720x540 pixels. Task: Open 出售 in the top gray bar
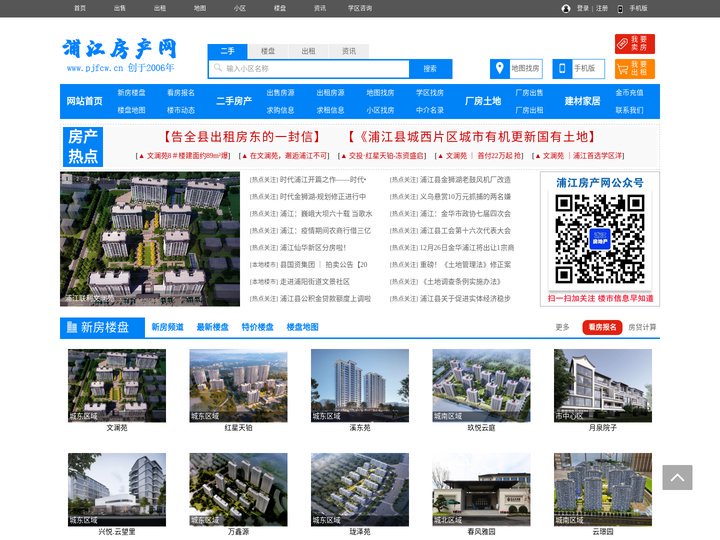tap(120, 8)
